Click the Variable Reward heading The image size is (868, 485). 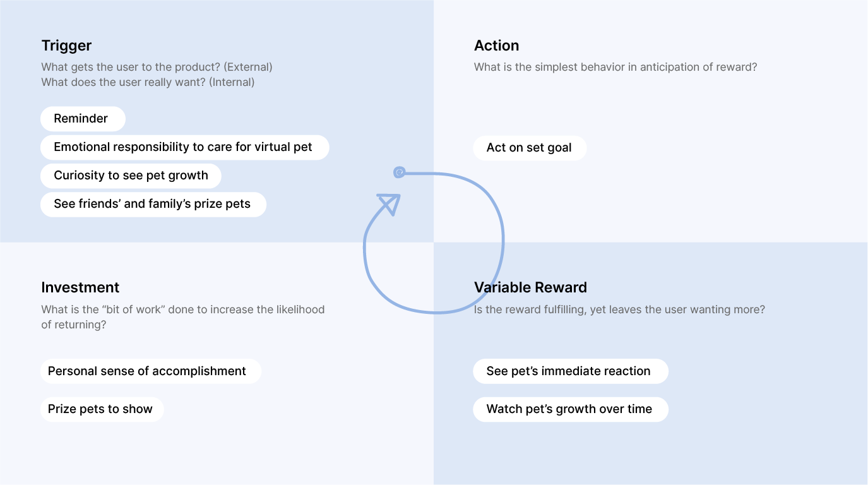pos(530,287)
